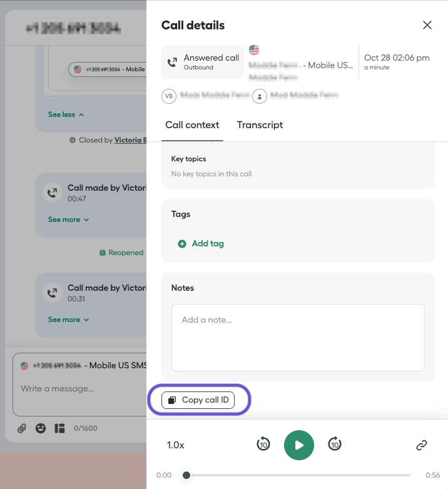Open the Victoria link next to Closed by

coord(130,140)
